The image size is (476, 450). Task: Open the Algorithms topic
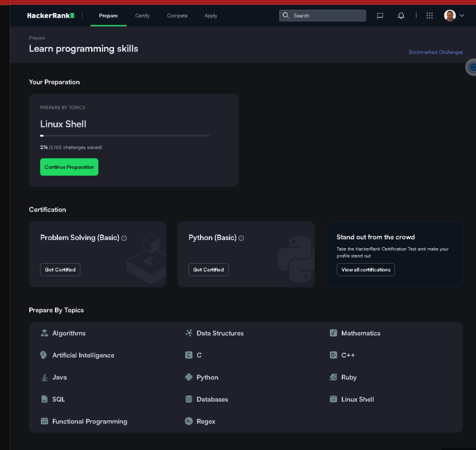pyautogui.click(x=69, y=333)
